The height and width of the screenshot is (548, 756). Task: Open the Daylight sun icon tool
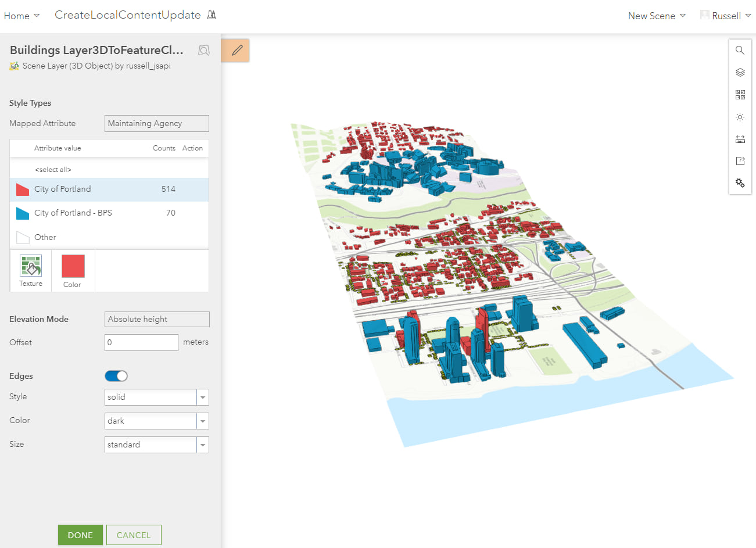pos(740,117)
